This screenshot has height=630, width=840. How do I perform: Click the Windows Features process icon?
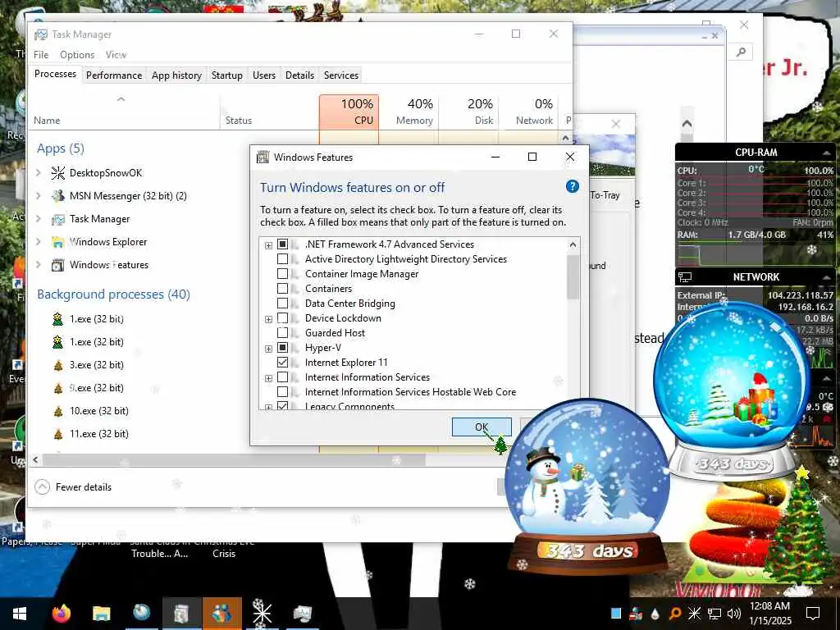click(x=58, y=265)
